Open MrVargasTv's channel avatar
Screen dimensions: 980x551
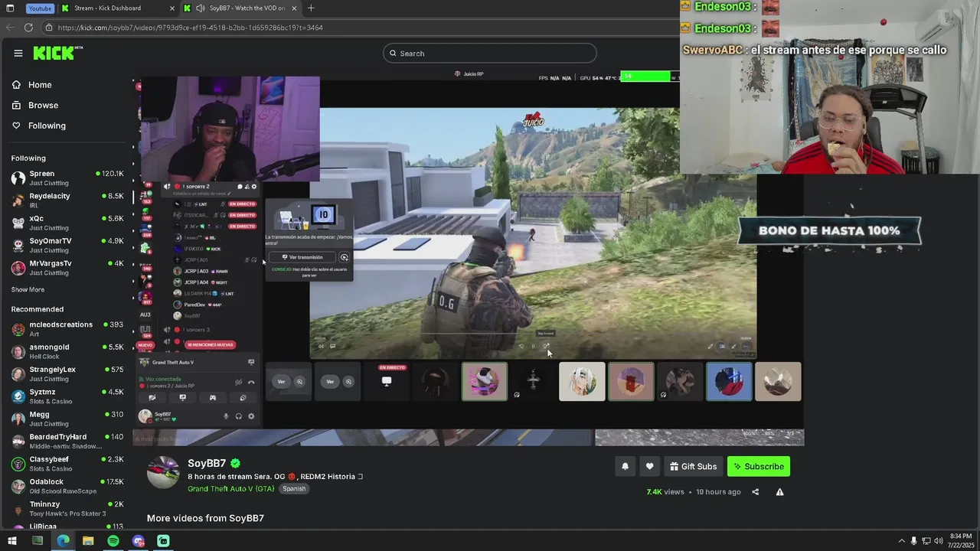click(18, 267)
